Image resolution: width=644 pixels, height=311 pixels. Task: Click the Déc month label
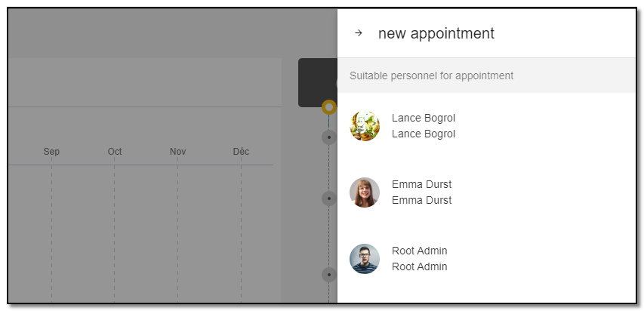(241, 152)
